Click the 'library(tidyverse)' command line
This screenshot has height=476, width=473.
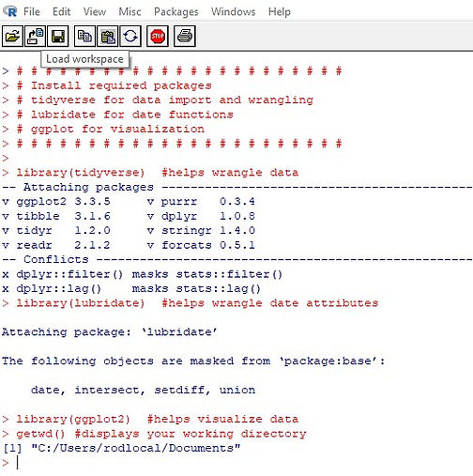click(158, 173)
